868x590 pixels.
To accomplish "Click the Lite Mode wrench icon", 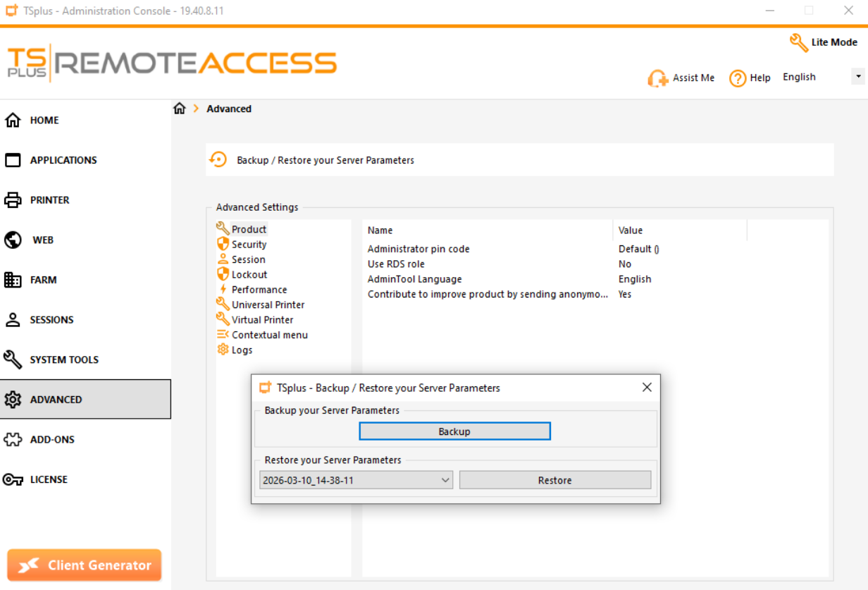I will pyautogui.click(x=799, y=42).
